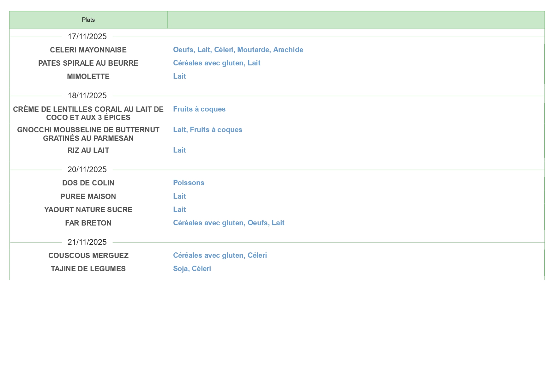This screenshot has width=554, height=392.
Task: Click the Plats column header
Action: click(x=88, y=20)
